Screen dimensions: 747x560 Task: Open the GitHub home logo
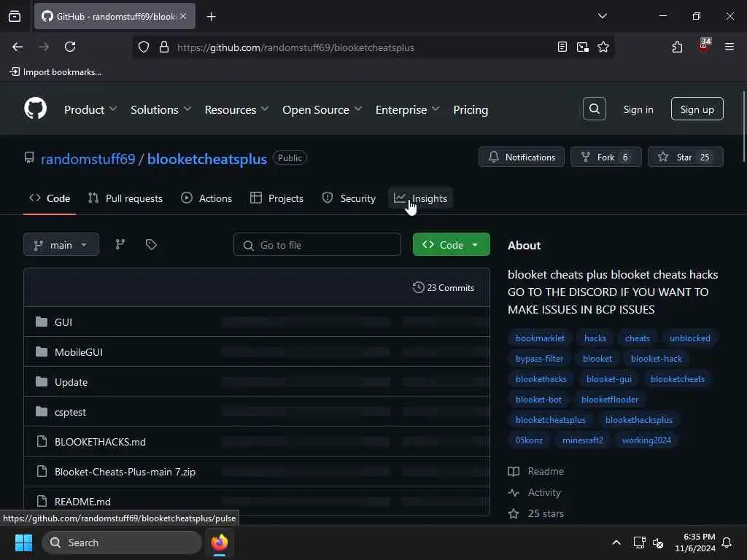(35, 109)
